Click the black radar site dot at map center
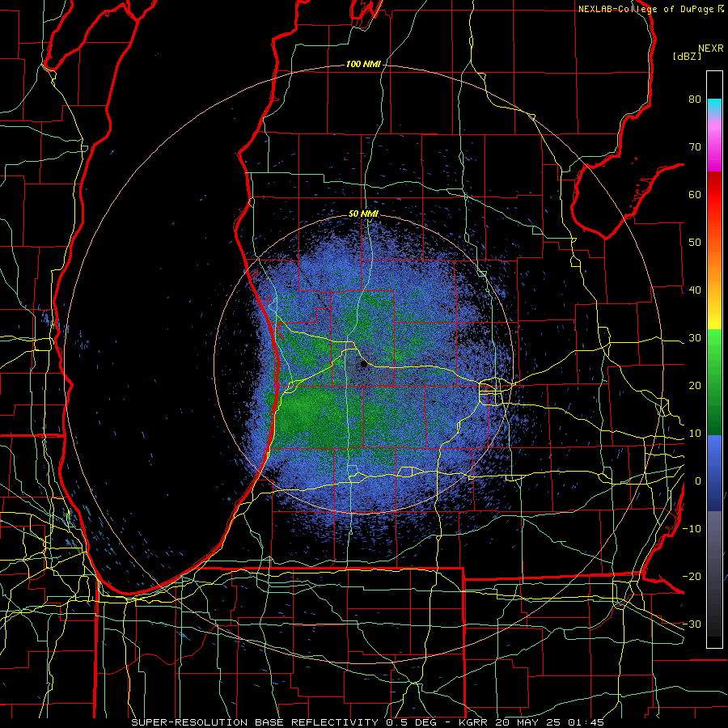Viewport: 728px width, 728px height. [363, 365]
